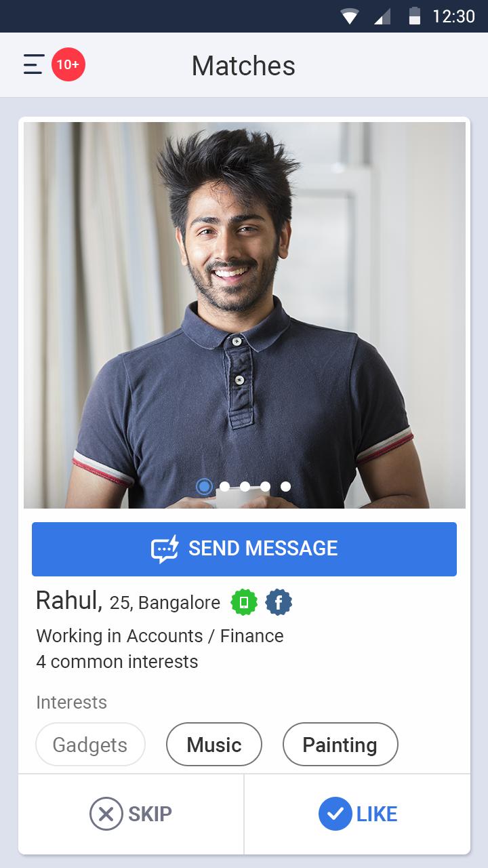This screenshot has width=488, height=868.
Task: Select the fourth photo indicator dot
Action: [265, 486]
